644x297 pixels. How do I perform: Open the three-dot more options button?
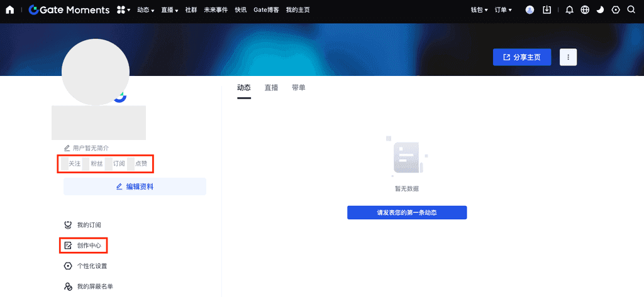568,57
